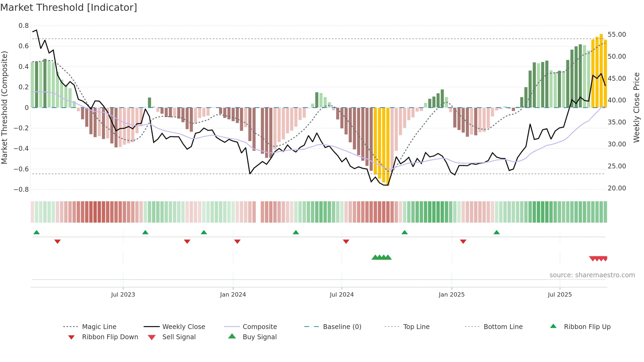Click the green buy signal triangle cluster

coord(382,257)
